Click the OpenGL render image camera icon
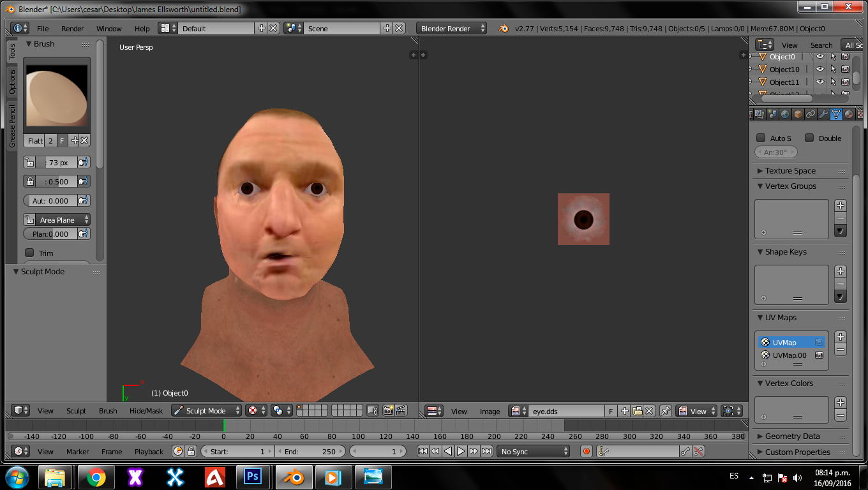The image size is (868, 490). pos(388,411)
